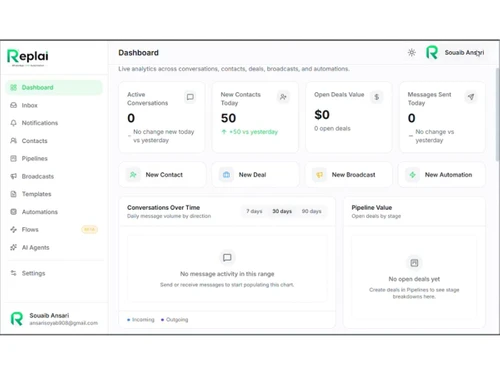500x375 pixels.
Task: Toggle the light/dark theme sun icon
Action: [412, 53]
